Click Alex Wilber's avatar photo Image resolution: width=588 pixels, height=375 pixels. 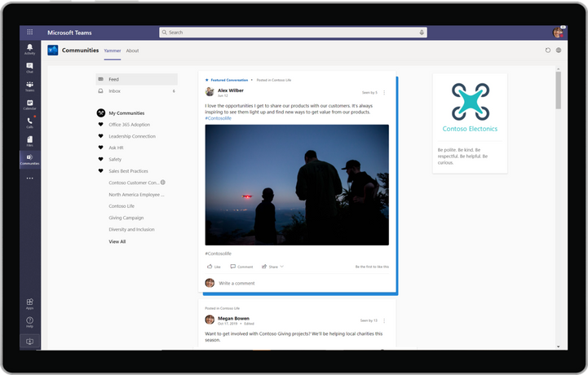click(x=210, y=91)
